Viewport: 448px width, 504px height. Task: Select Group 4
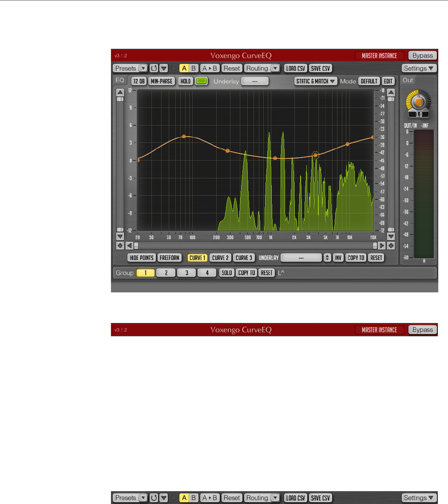pos(207,272)
